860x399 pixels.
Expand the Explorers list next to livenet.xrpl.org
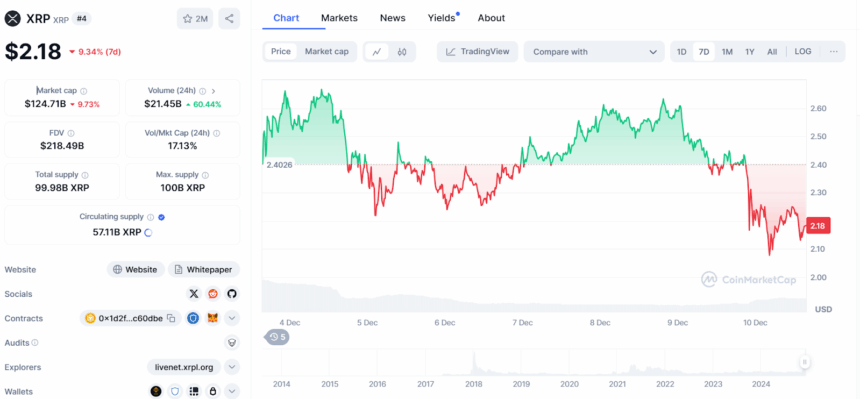click(x=232, y=367)
